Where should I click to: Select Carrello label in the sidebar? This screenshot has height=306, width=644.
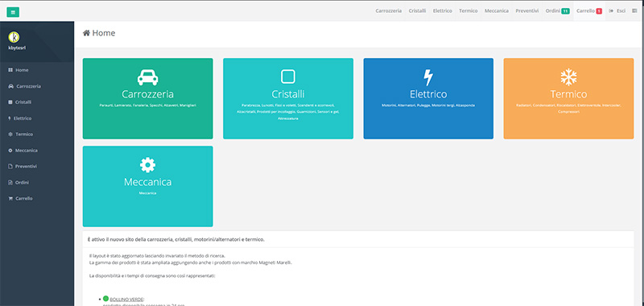[24, 198]
